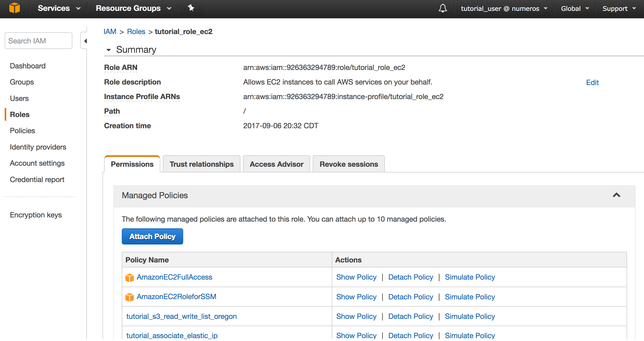Open Policies in the left sidebar
The width and height of the screenshot is (644, 341).
22,131
